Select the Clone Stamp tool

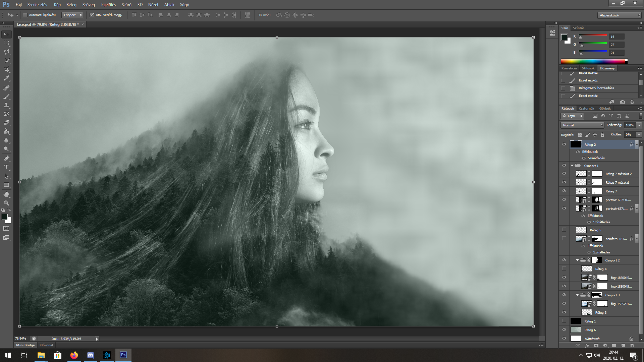tap(6, 105)
